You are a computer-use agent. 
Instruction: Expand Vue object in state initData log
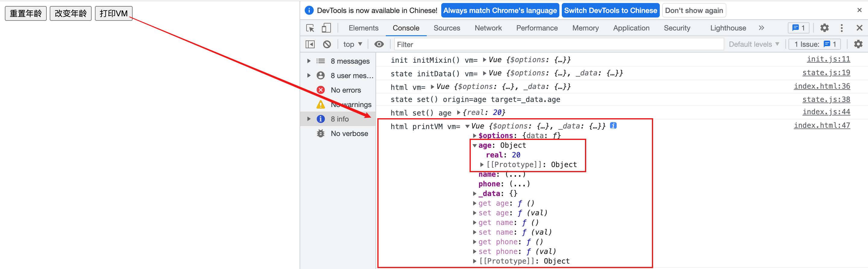485,73
